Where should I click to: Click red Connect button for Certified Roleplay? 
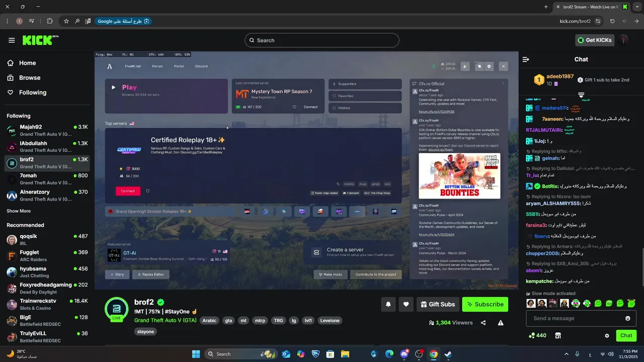tap(128, 191)
